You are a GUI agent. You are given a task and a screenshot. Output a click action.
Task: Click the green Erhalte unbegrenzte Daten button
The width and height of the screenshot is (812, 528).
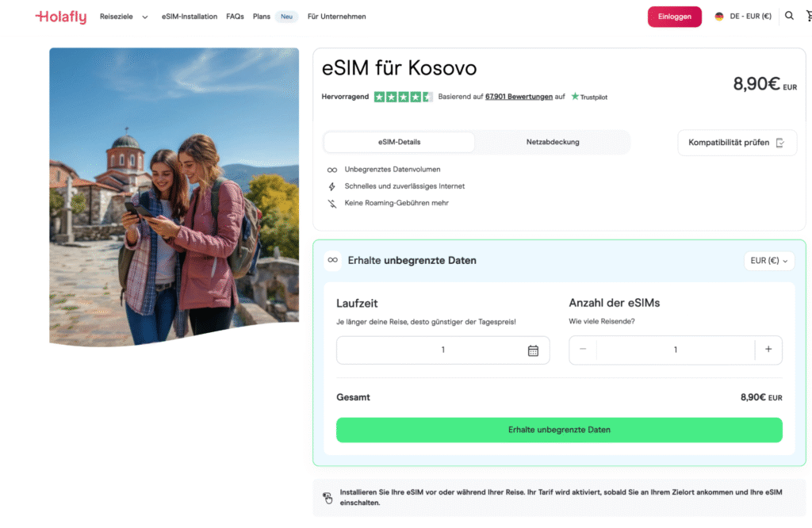(x=559, y=429)
